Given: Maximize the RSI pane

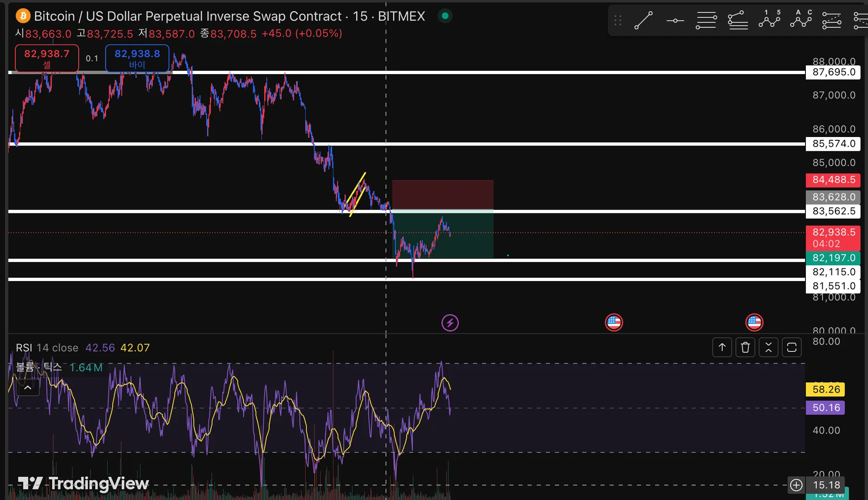Looking at the screenshot, I should point(792,347).
